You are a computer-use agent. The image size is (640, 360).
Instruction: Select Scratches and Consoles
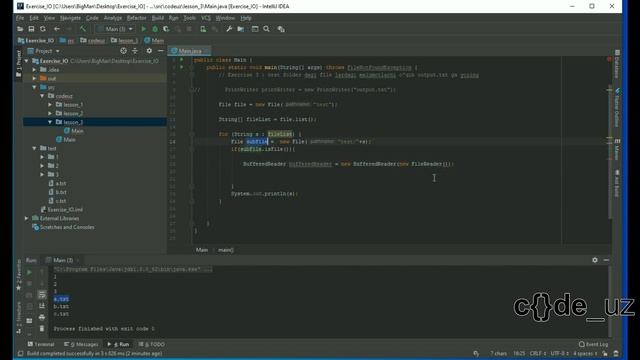(63, 227)
